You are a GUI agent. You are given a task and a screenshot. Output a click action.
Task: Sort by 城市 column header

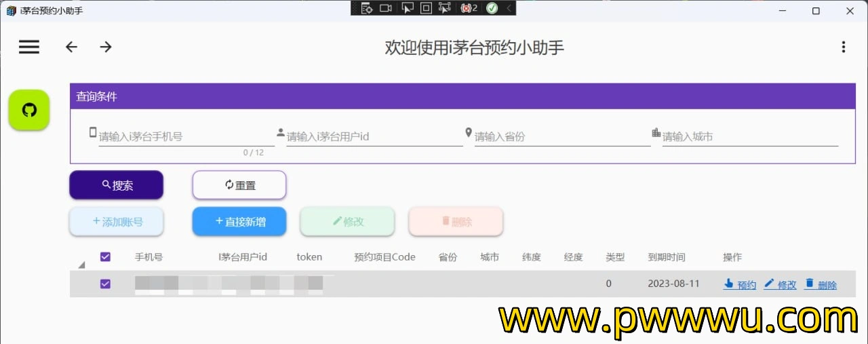(x=490, y=257)
